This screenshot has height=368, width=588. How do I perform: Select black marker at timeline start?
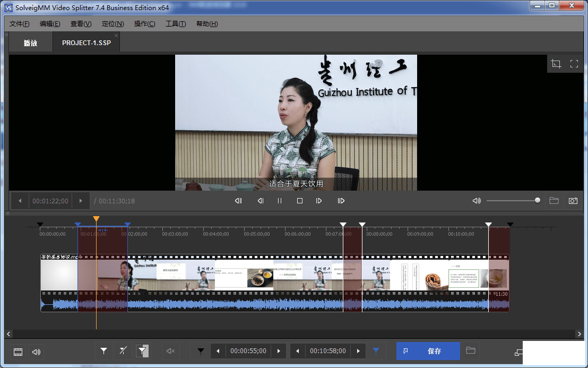(x=40, y=224)
